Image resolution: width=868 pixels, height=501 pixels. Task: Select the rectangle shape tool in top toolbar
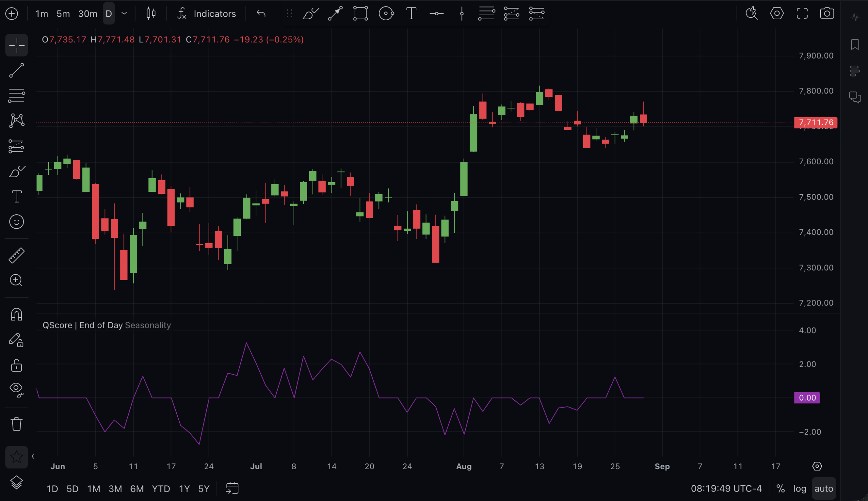(x=360, y=14)
